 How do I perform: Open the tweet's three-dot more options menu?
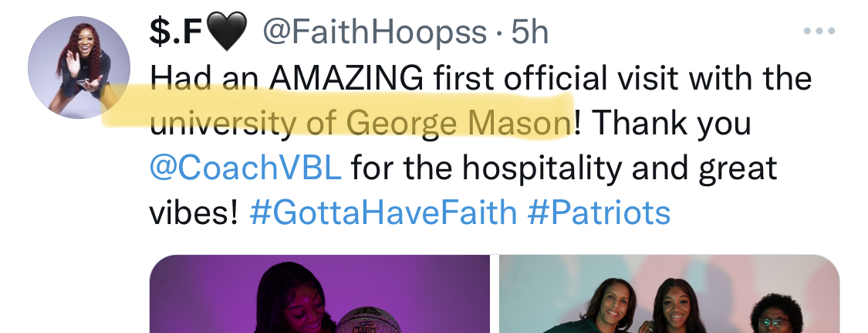click(x=819, y=32)
